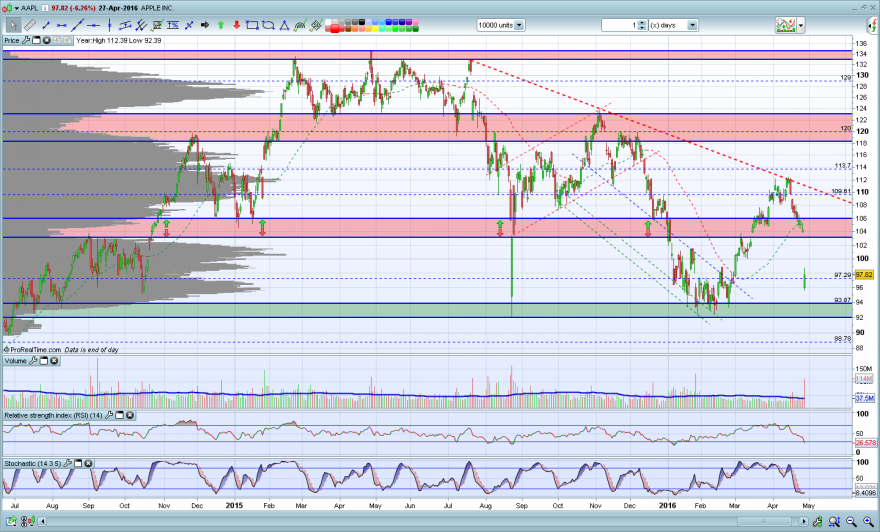Choose the triangle drawing tool
880x532 pixels.
point(285,25)
